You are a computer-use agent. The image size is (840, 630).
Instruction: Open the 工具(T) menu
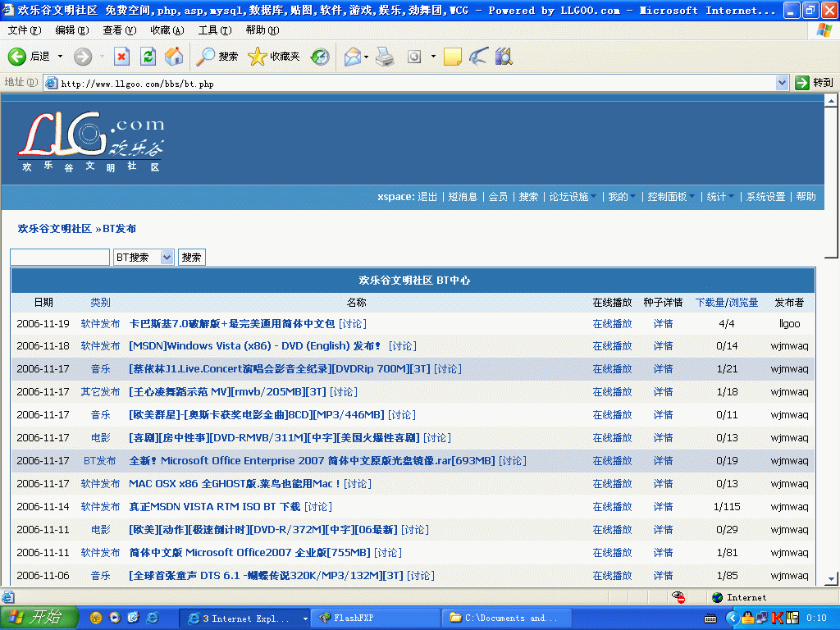pyautogui.click(x=215, y=30)
